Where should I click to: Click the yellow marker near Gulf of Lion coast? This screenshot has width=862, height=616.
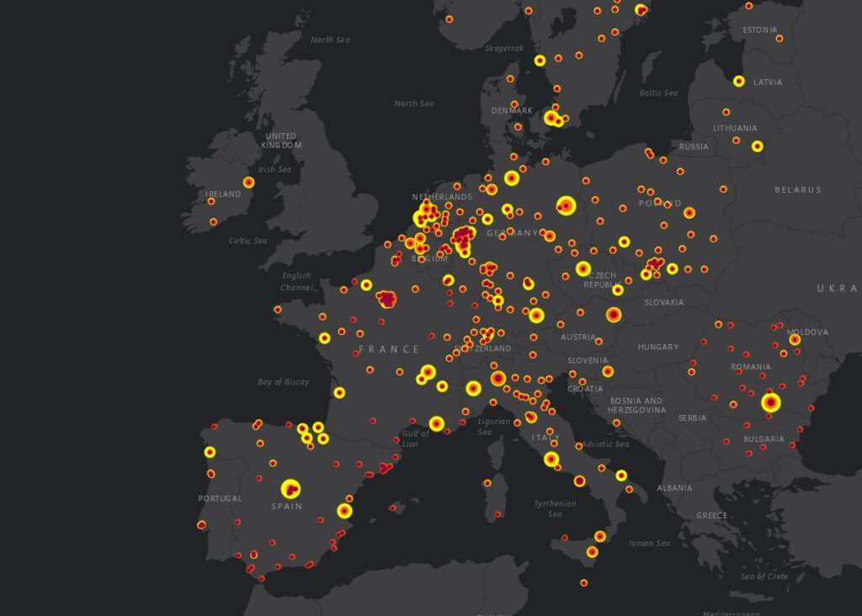[x=436, y=423]
